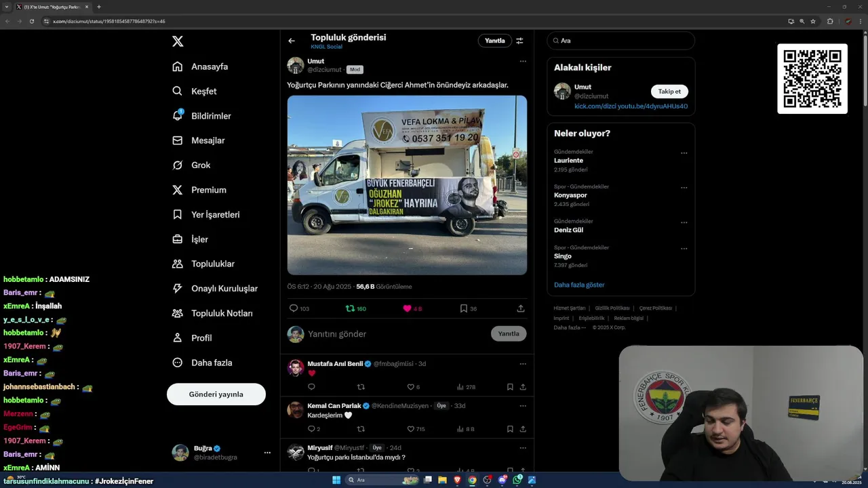
Task: Reload the page in Chrome
Action: click(32, 21)
